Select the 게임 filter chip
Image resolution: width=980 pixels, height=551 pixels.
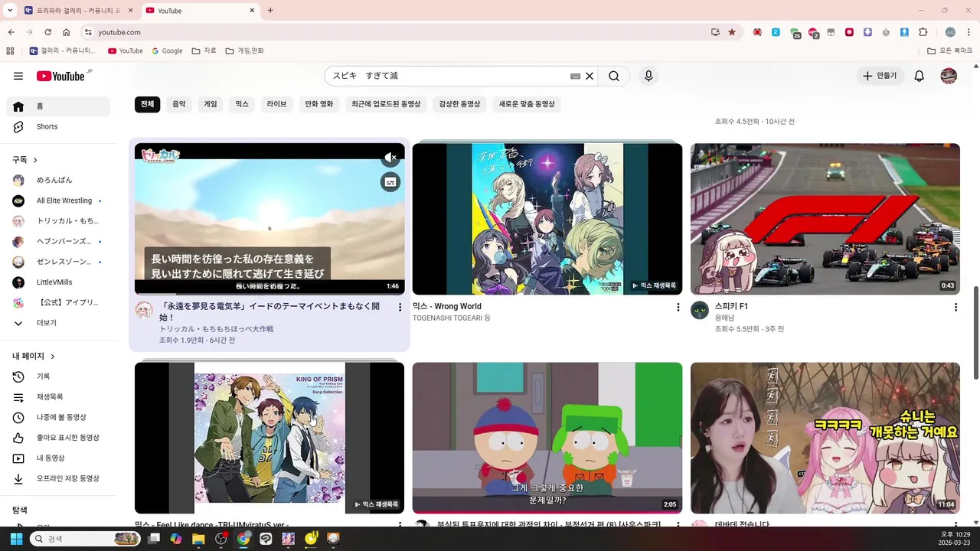point(211,104)
